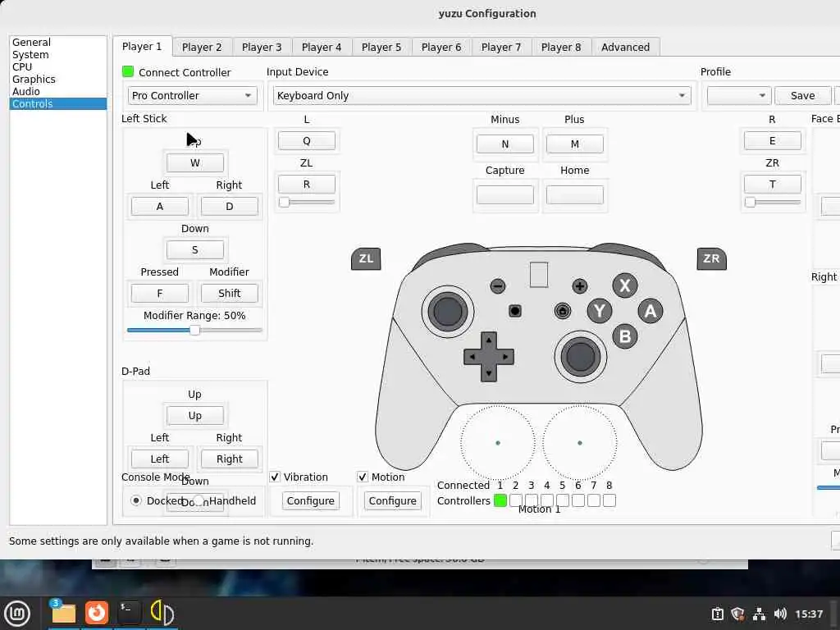This screenshot has width=840, height=630.
Task: Click the empty Home binding button
Action: (x=575, y=194)
